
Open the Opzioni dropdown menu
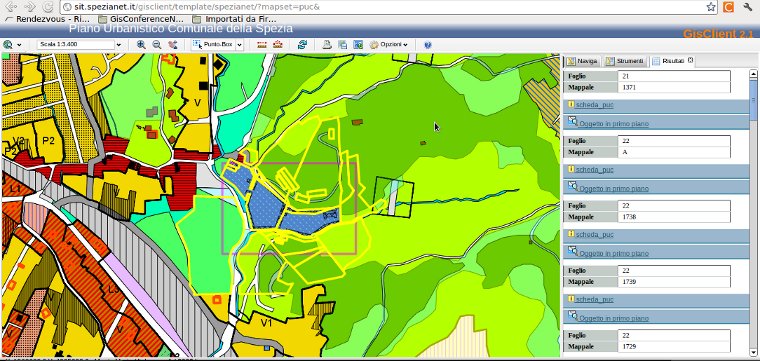pyautogui.click(x=389, y=45)
